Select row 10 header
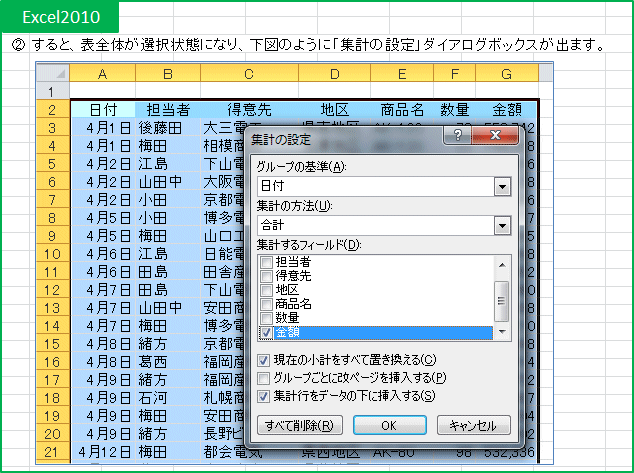 pos(53,254)
